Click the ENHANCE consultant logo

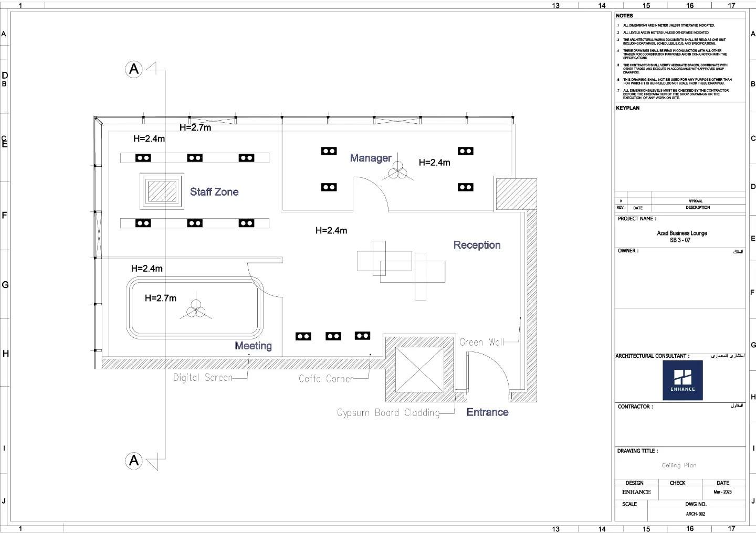(x=682, y=380)
